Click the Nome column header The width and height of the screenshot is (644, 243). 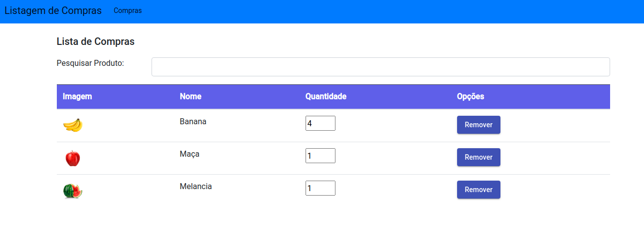[190, 96]
